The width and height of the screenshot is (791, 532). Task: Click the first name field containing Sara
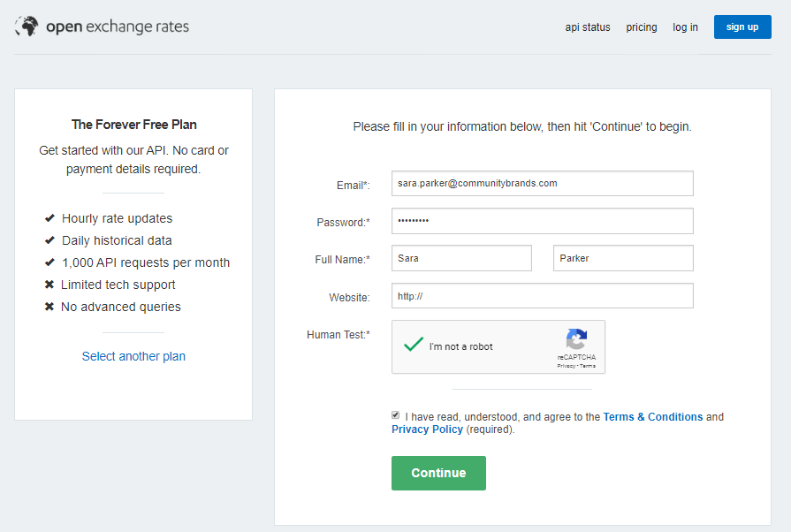click(x=461, y=258)
